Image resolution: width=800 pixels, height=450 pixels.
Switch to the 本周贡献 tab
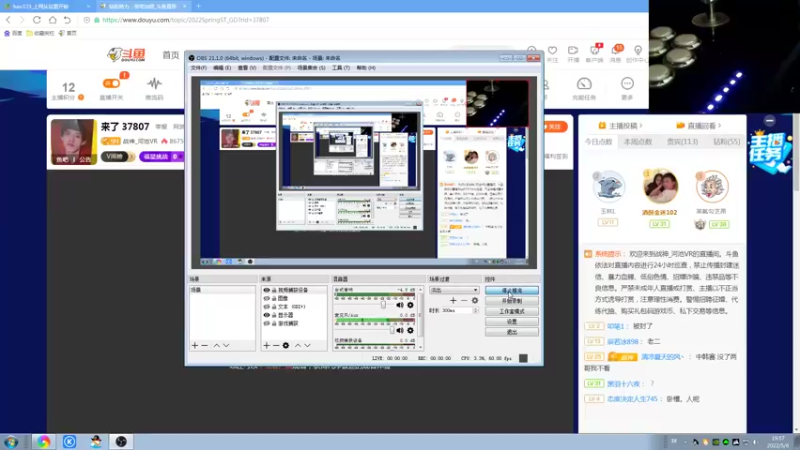[x=638, y=141]
